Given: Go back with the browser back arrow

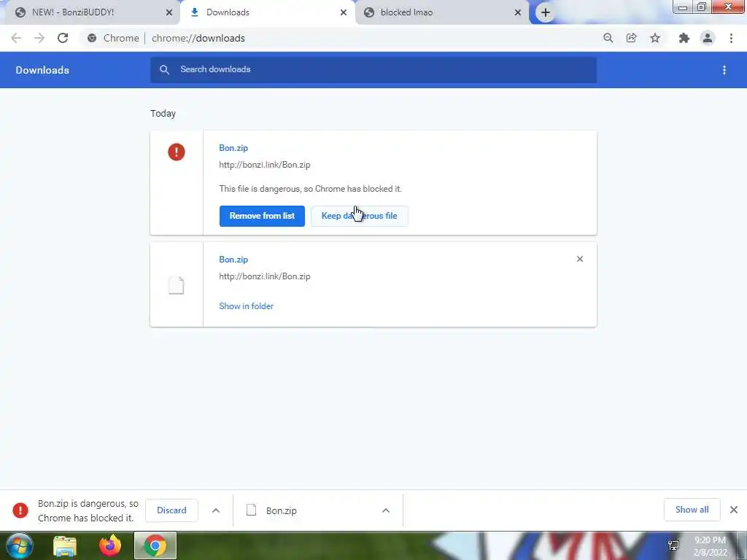Looking at the screenshot, I should click(x=16, y=38).
